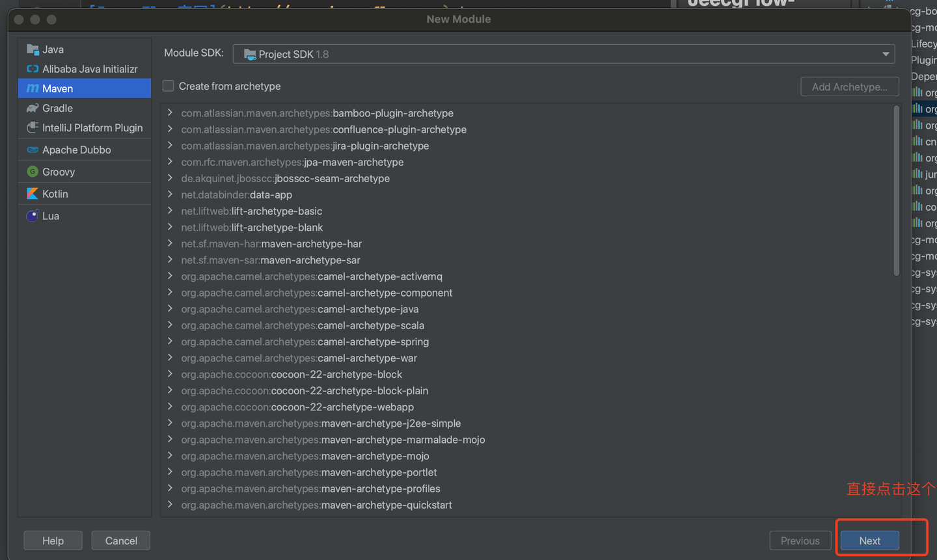The height and width of the screenshot is (560, 937).
Task: Expand maven-archetype-har entry
Action: pos(170,243)
